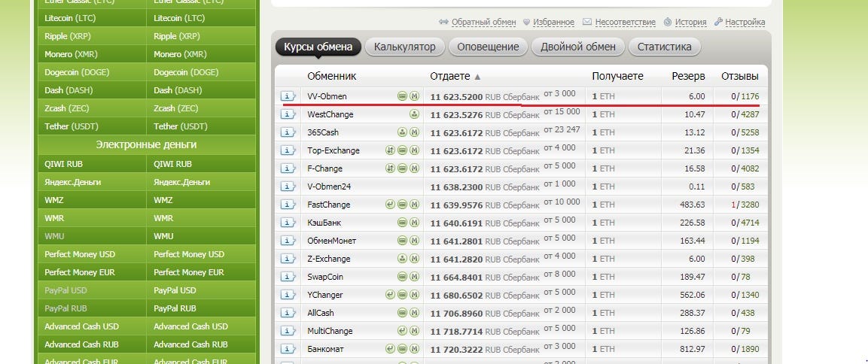Click info icon for ОбменМонет
Screen dimensions: 868x364
(x=288, y=241)
